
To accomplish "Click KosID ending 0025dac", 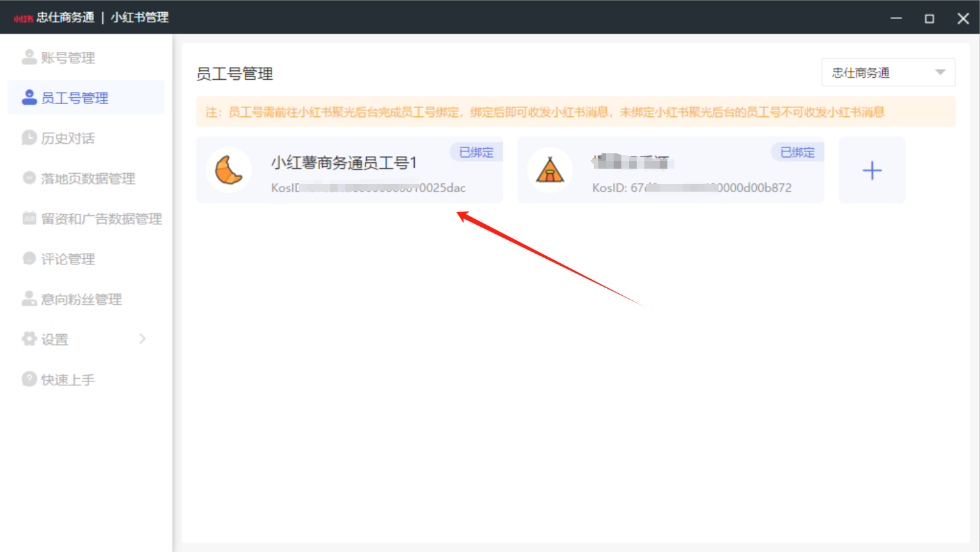I will point(368,188).
